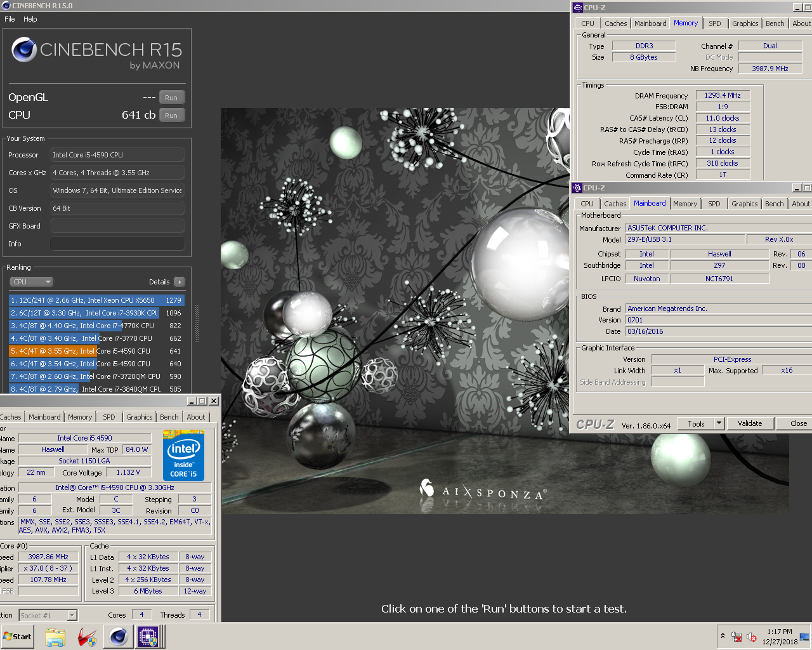Open SPD tab in bottom-left CPU-Z window
This screenshot has height=650, width=812.
pyautogui.click(x=109, y=417)
